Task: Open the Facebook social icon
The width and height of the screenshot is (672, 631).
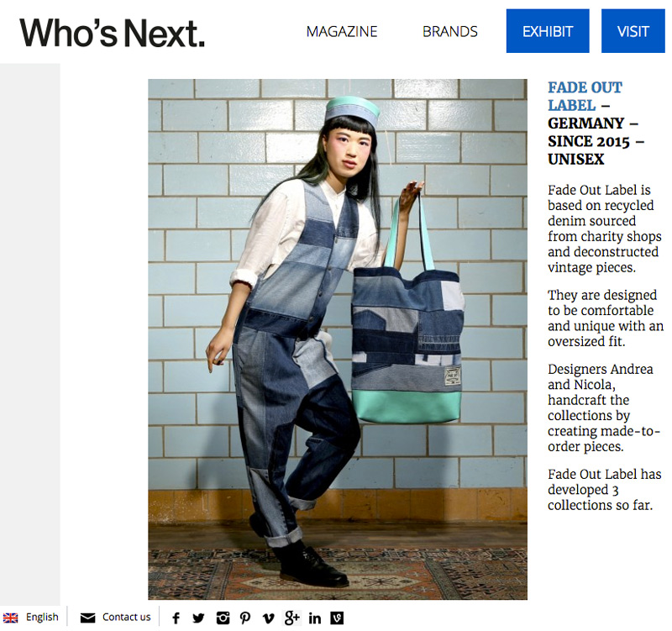Action: pos(176,618)
